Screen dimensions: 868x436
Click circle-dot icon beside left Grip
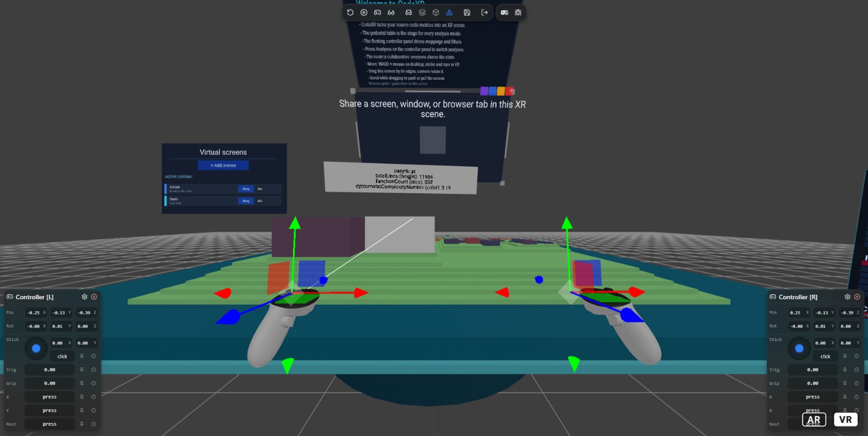[93, 383]
